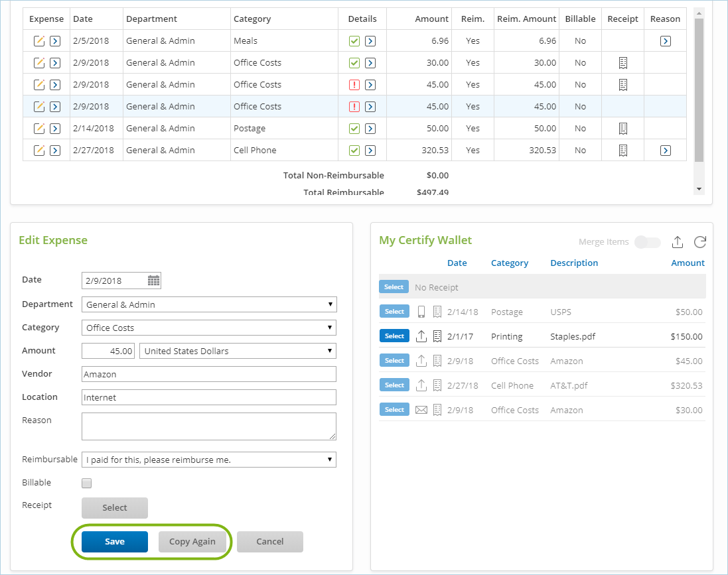This screenshot has width=728, height=575.
Task: Sort the wallet by the Description column header
Action: point(574,263)
